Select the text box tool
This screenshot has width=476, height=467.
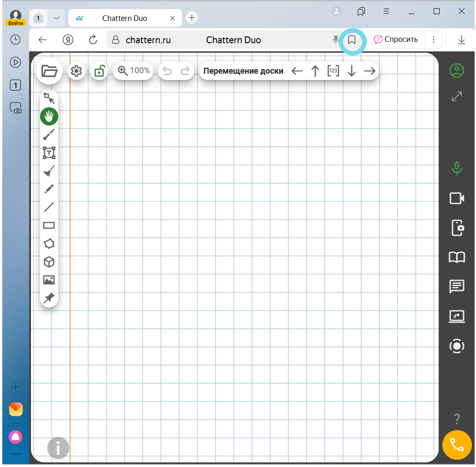coord(49,153)
